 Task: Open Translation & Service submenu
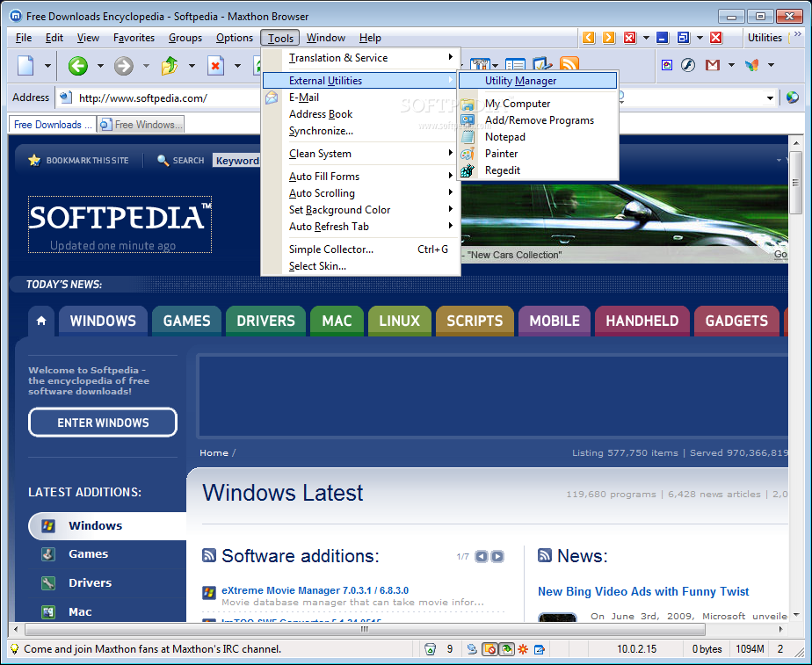[x=361, y=58]
